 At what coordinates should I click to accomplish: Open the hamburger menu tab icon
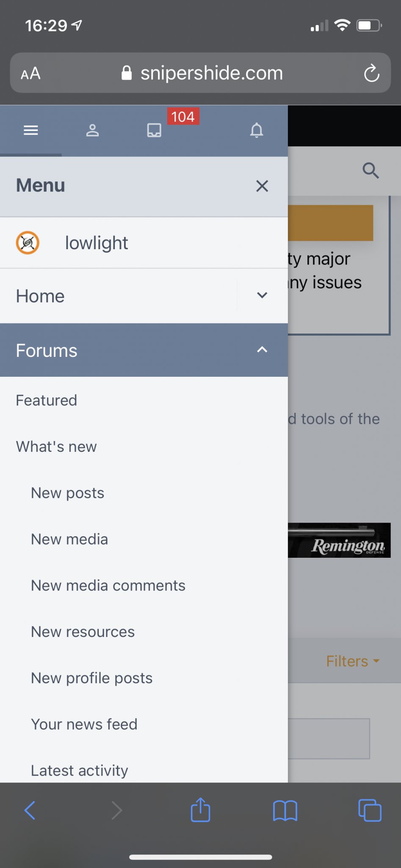31,130
